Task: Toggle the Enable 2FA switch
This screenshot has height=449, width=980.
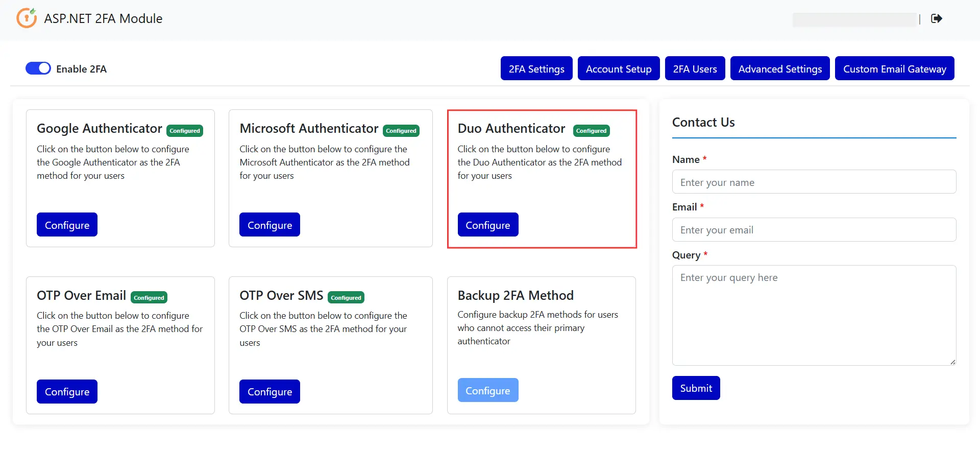Action: [x=38, y=68]
